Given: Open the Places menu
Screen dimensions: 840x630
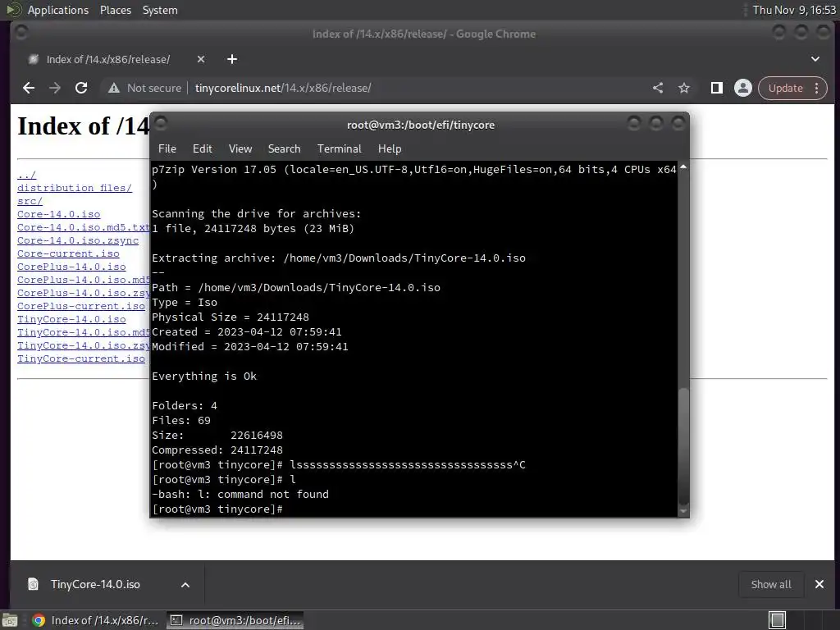Looking at the screenshot, I should [116, 10].
